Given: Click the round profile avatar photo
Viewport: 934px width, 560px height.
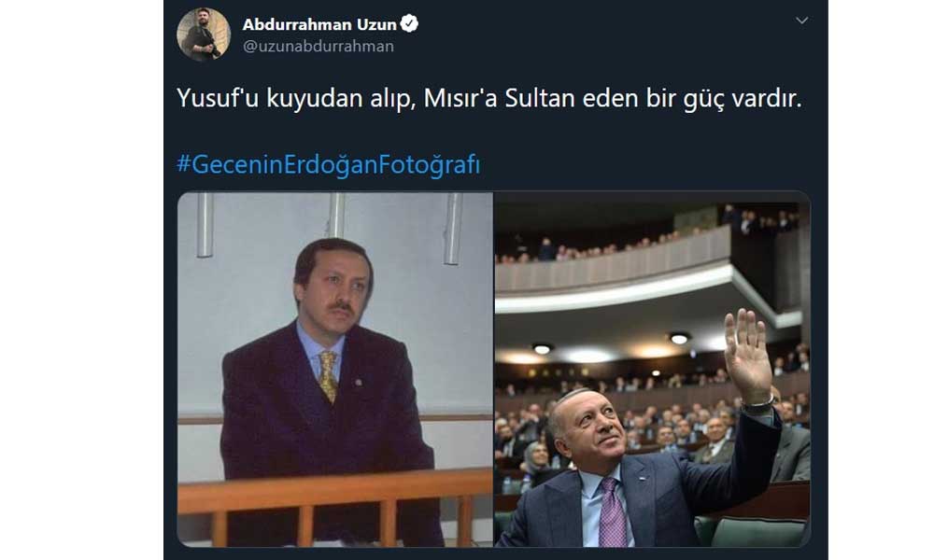Looking at the screenshot, I should 204,35.
